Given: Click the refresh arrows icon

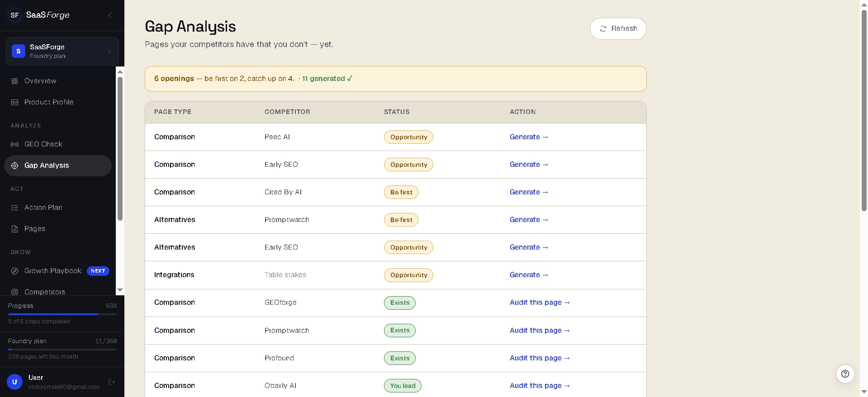Looking at the screenshot, I should point(603,29).
